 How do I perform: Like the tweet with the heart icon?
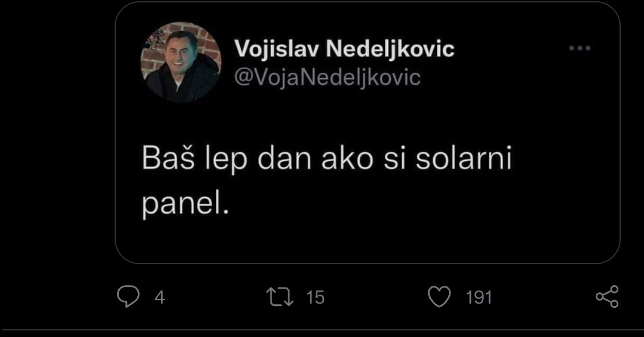(440, 296)
